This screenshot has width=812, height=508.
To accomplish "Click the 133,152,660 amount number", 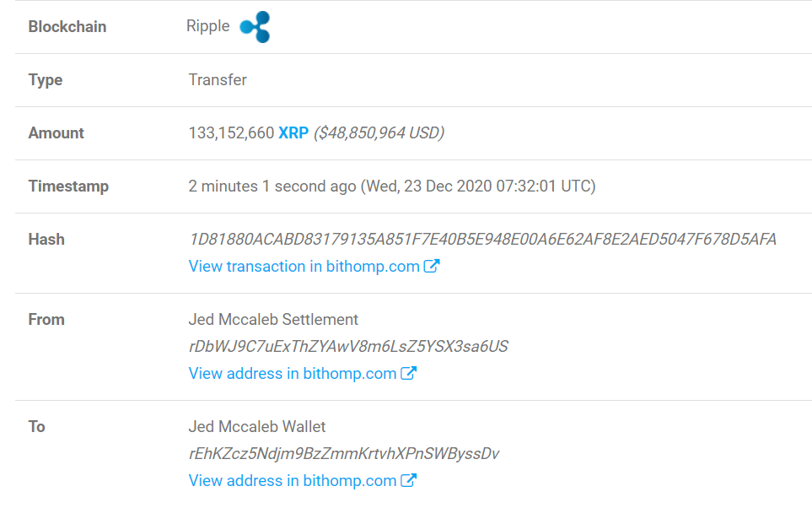I will coord(231,133).
